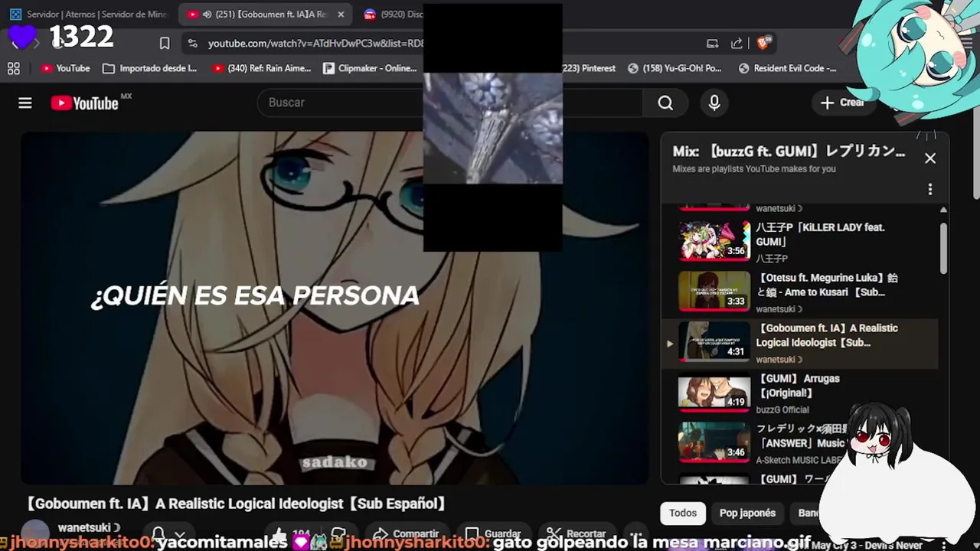Switch to the Aternos Servidor tab
980x551 pixels.
pyautogui.click(x=88, y=15)
